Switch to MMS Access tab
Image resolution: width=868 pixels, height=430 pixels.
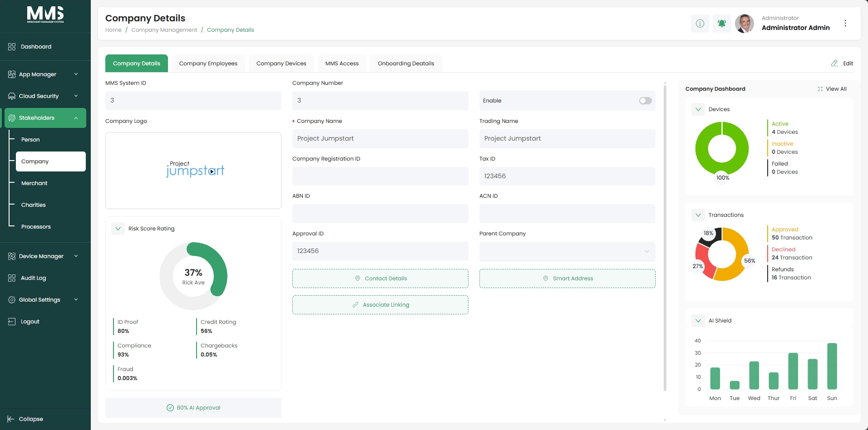pos(342,64)
